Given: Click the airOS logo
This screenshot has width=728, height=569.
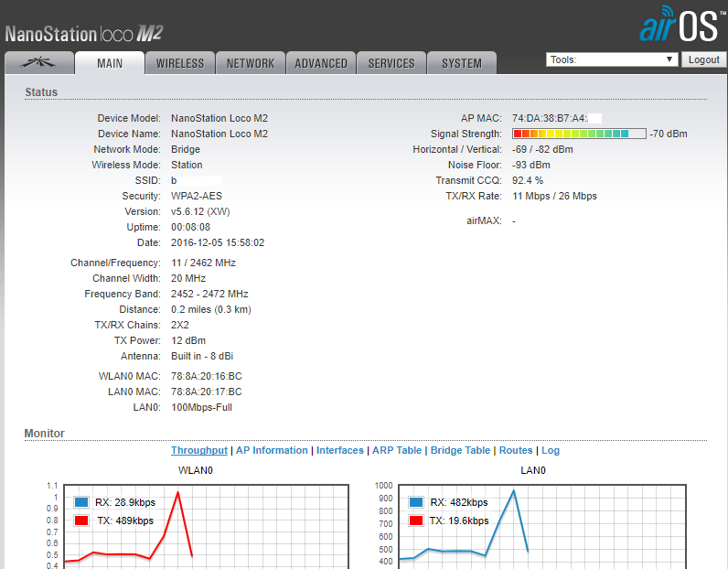Looking at the screenshot, I should click(x=681, y=24).
